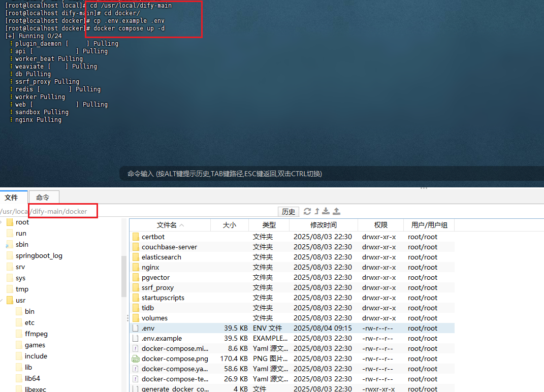Collapse the usr tree node

point(2,300)
